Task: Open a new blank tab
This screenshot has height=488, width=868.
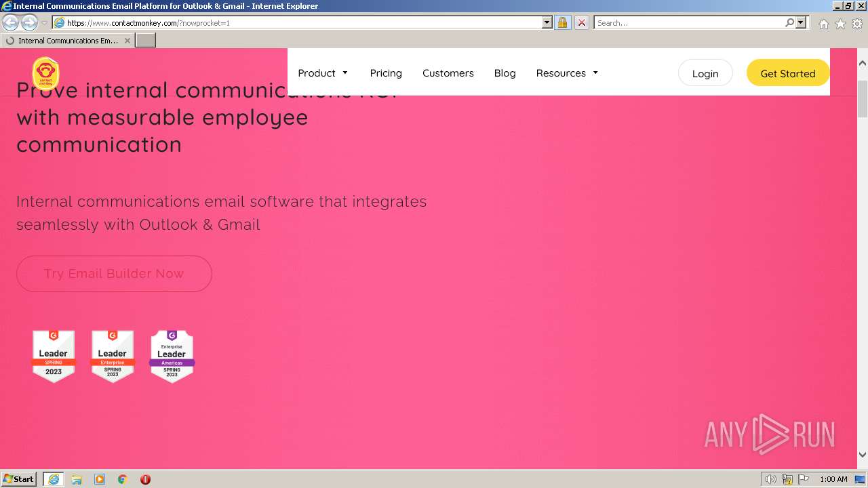Action: pyautogui.click(x=146, y=41)
